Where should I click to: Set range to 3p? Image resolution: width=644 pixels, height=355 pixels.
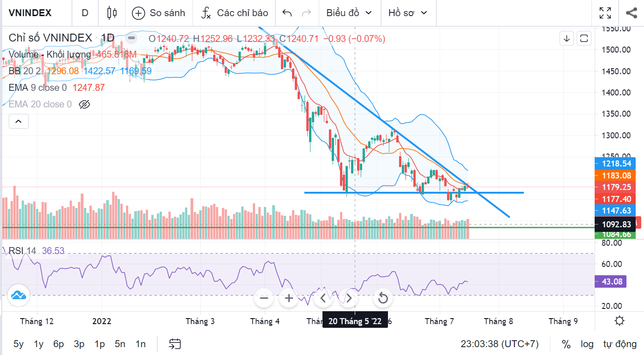pyautogui.click(x=79, y=344)
